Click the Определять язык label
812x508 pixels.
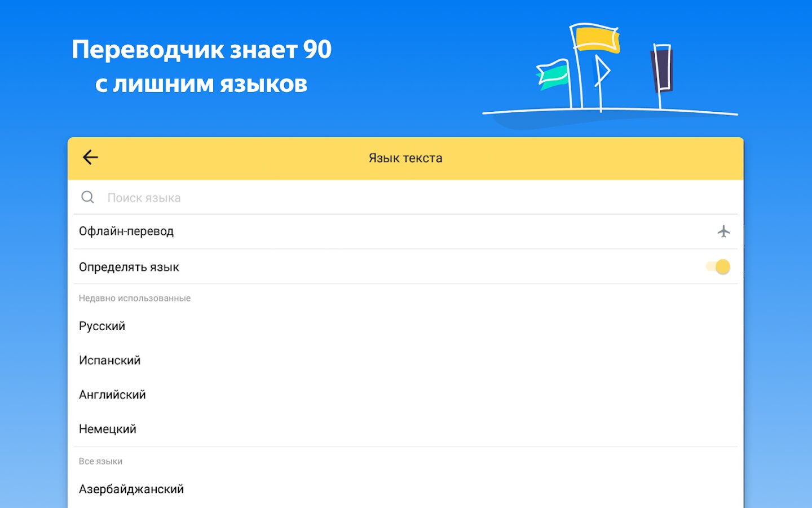(x=129, y=267)
